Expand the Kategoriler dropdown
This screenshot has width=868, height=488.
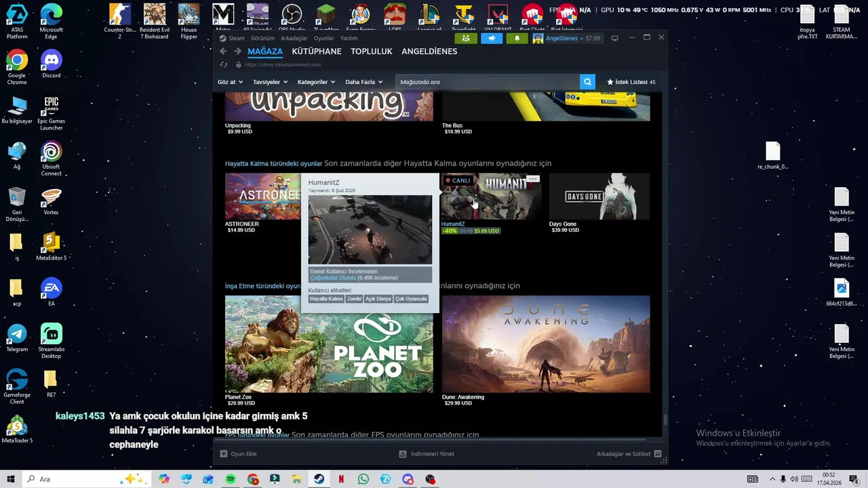(317, 82)
